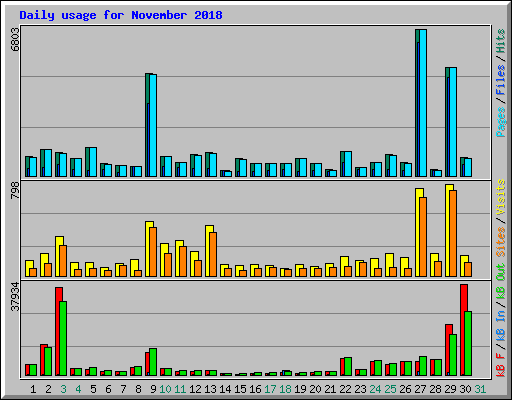Select the 798 visits axis value
The height and width of the screenshot is (400, 512).
15,191
